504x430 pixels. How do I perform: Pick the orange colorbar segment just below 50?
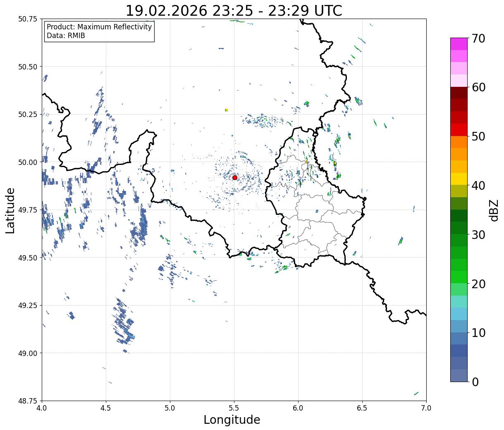pos(459,142)
